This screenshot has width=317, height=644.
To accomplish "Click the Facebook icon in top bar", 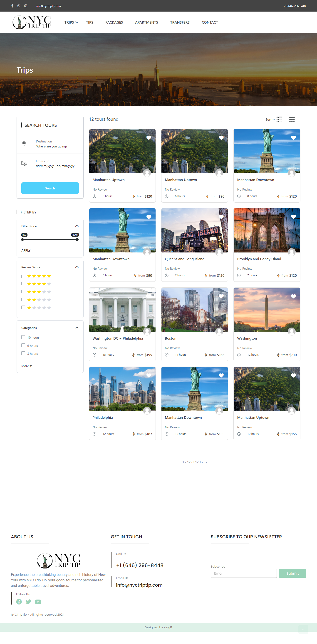I will pos(12,6).
